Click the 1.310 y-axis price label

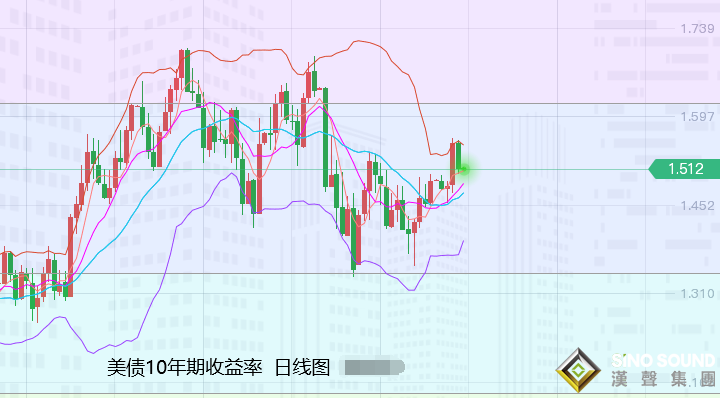(697, 293)
